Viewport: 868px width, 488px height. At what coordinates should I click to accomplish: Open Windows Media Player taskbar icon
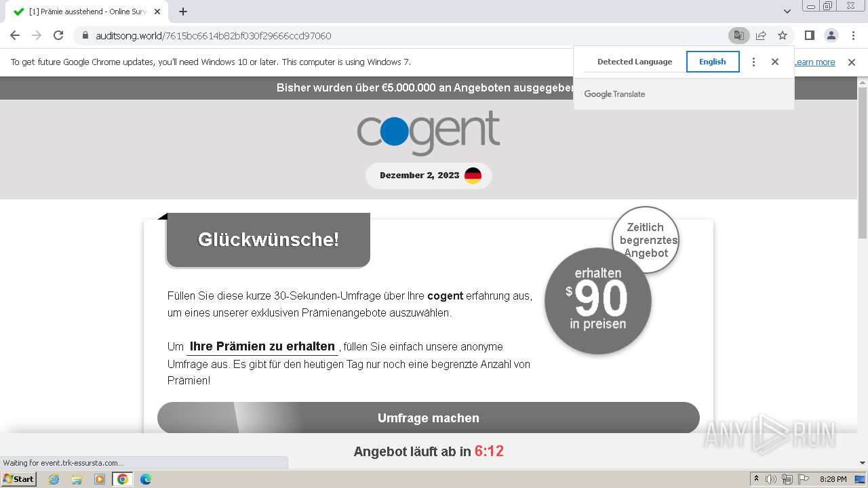pos(100,479)
